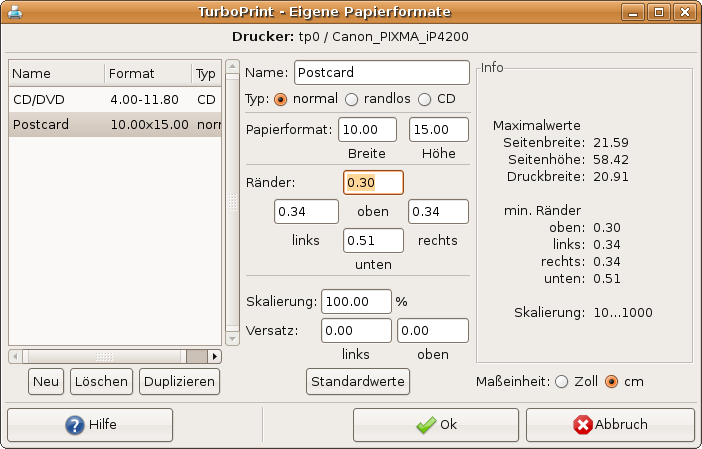Click the Löschen button
Viewport: 702px width, 449px height.
coord(101,381)
